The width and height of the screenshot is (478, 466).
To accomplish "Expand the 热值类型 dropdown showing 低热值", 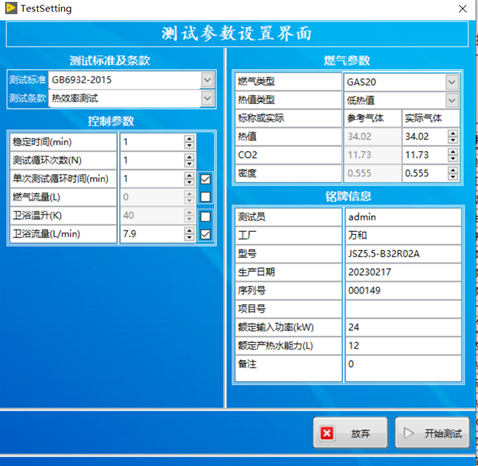I will [x=452, y=100].
